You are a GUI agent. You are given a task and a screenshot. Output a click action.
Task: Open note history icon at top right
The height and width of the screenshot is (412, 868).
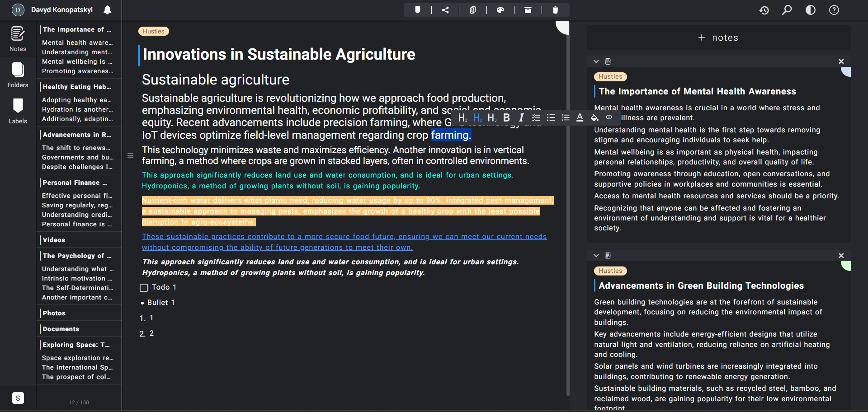(764, 10)
